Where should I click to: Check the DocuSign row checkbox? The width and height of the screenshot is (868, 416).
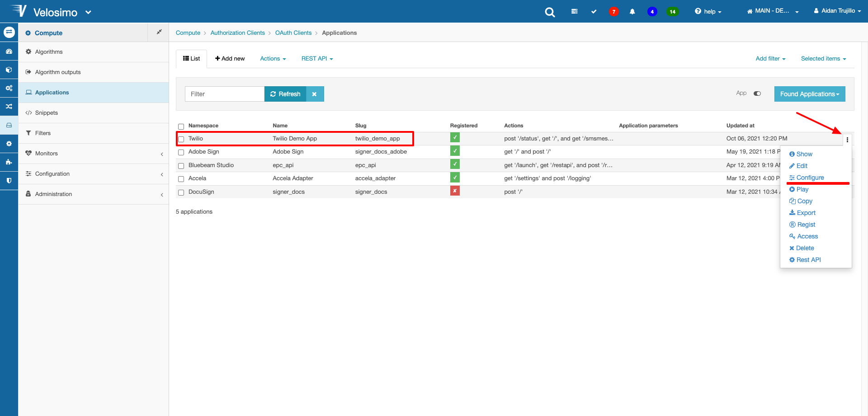coord(181,193)
